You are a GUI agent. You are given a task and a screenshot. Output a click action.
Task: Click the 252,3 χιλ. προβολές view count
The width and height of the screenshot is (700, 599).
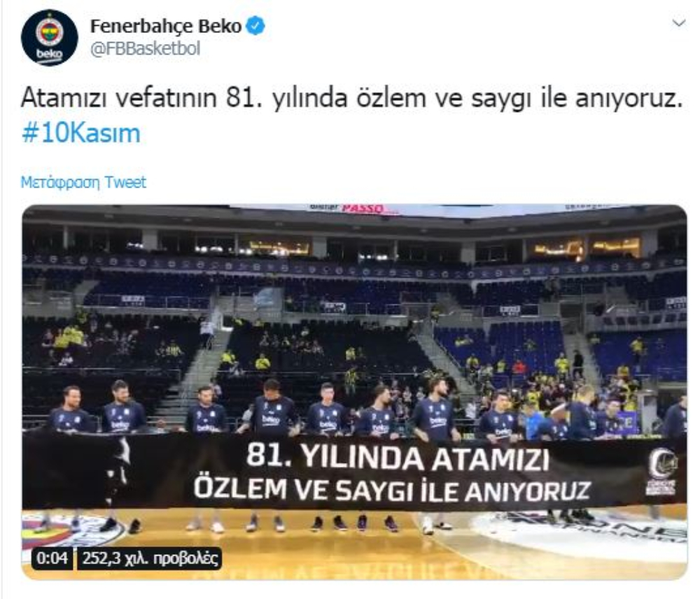tap(150, 558)
